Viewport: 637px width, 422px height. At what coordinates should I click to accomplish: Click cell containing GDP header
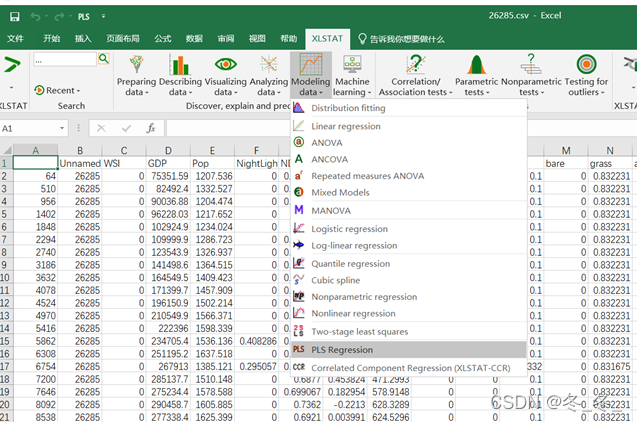168,163
